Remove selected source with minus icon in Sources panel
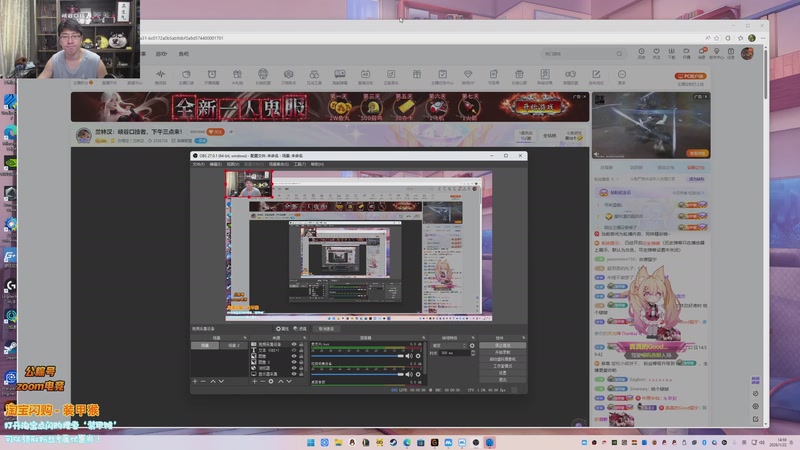This screenshot has width=800, height=450. coord(263,381)
